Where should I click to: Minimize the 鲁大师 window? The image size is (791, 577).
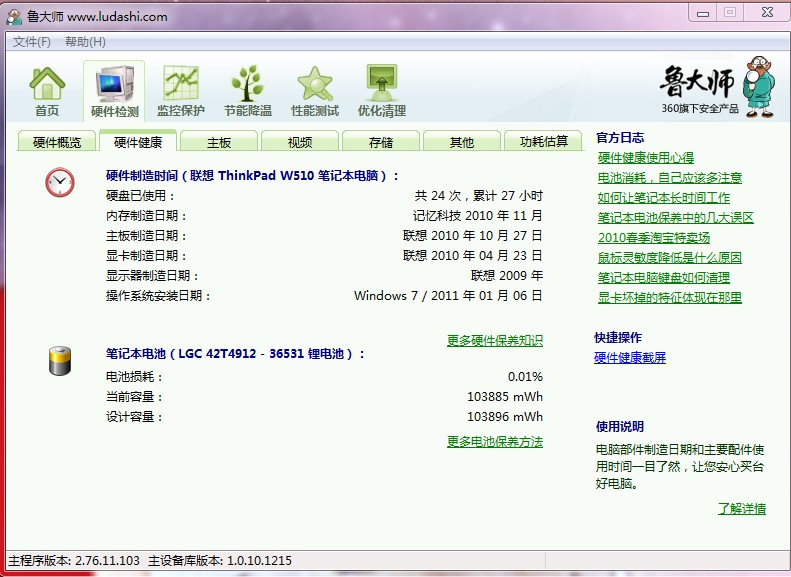coord(703,14)
